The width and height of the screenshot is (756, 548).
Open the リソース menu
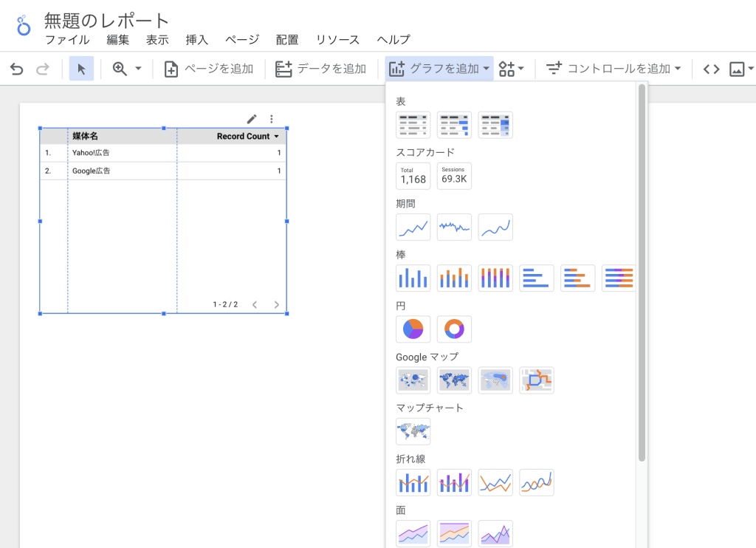pyautogui.click(x=338, y=40)
